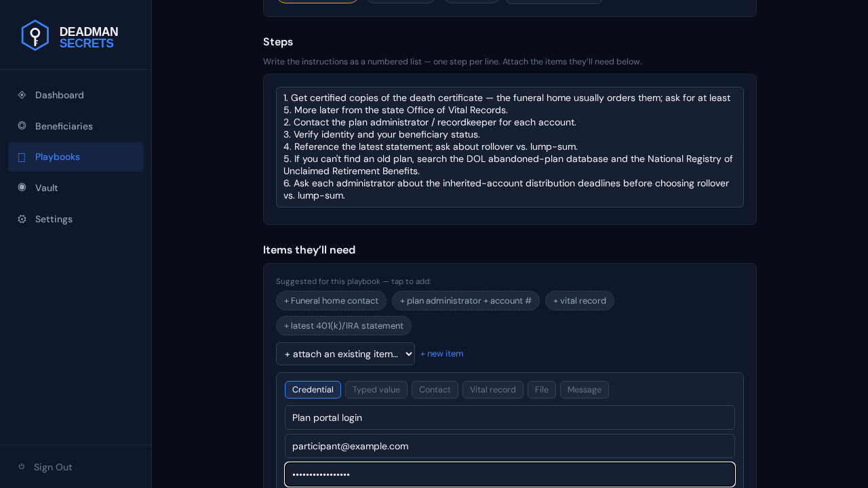The height and width of the screenshot is (488, 868).
Task: Choose the Vital record item type
Action: tap(493, 390)
